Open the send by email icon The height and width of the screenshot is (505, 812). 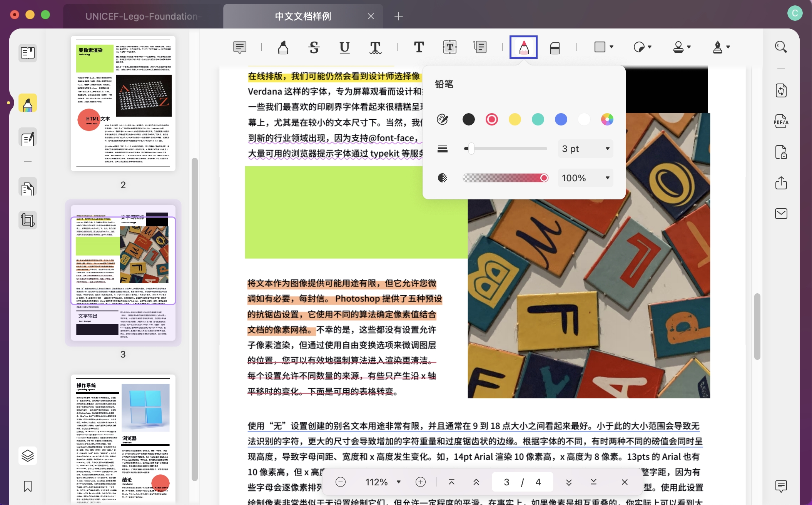coord(781,214)
